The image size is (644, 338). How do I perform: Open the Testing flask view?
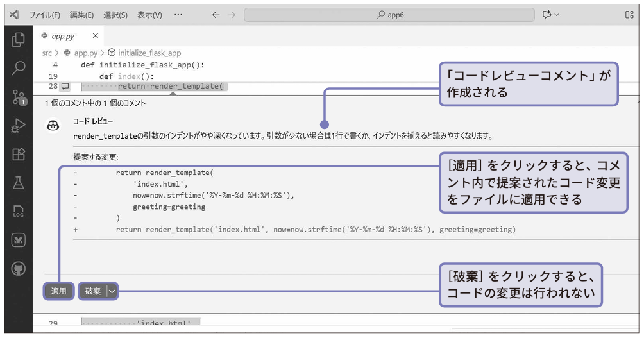click(x=18, y=183)
